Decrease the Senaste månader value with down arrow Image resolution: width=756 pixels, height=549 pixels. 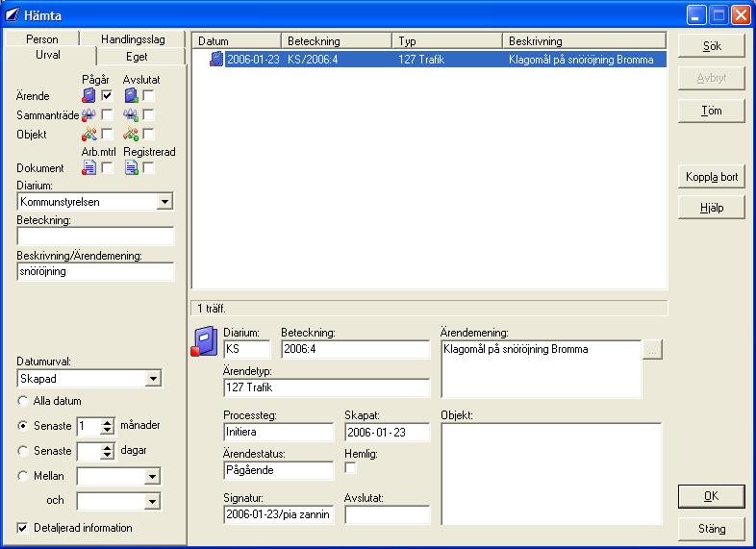point(108,430)
